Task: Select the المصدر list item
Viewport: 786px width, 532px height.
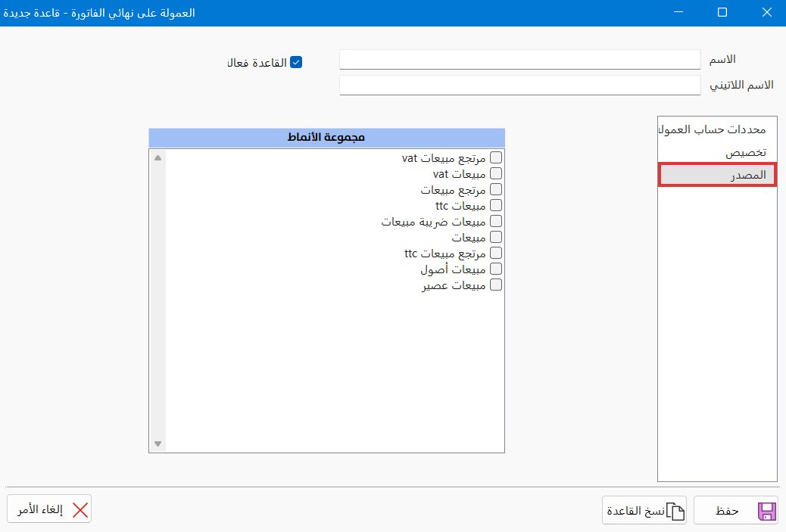Action: pyautogui.click(x=717, y=175)
